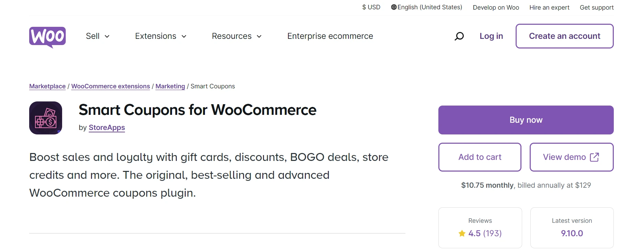Click the Log in link
Image resolution: width=644 pixels, height=251 pixels.
click(491, 36)
